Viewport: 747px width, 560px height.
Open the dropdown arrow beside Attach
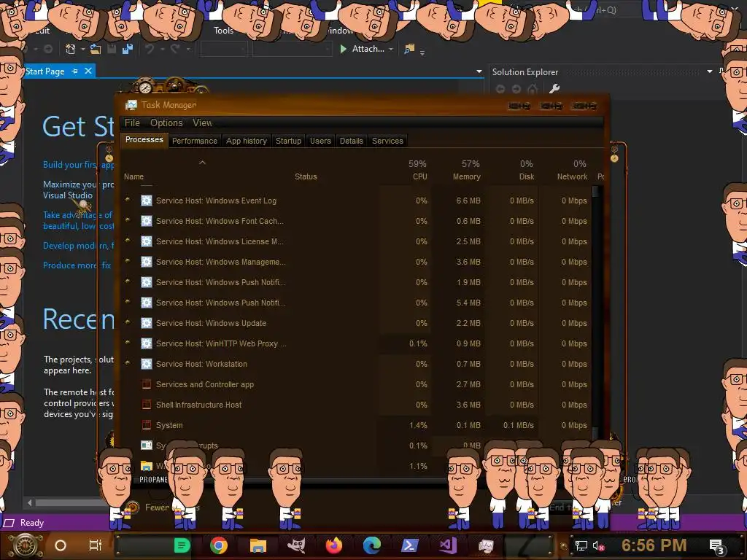point(391,49)
